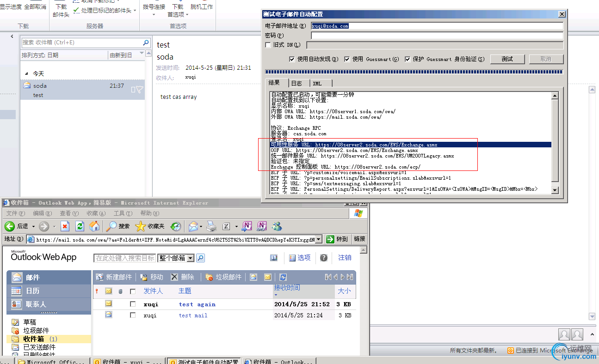
Task: Open OWA address book icon
Action: [274, 258]
